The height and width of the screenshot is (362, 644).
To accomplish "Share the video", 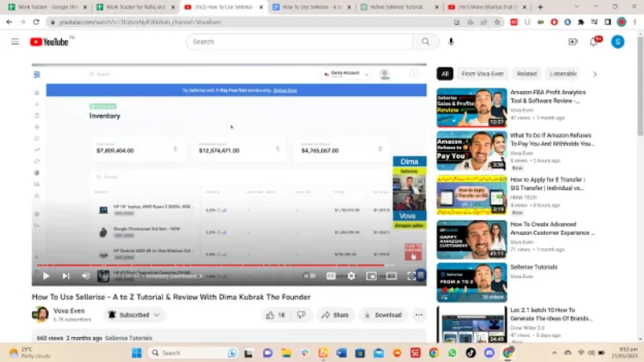I will pos(335,315).
